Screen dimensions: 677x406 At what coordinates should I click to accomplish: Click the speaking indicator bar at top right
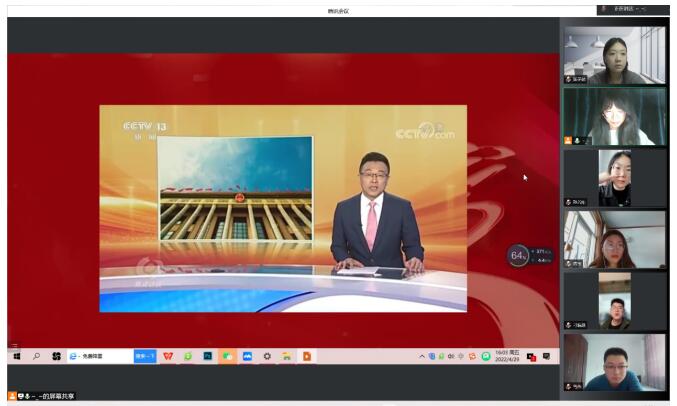pyautogui.click(x=633, y=9)
